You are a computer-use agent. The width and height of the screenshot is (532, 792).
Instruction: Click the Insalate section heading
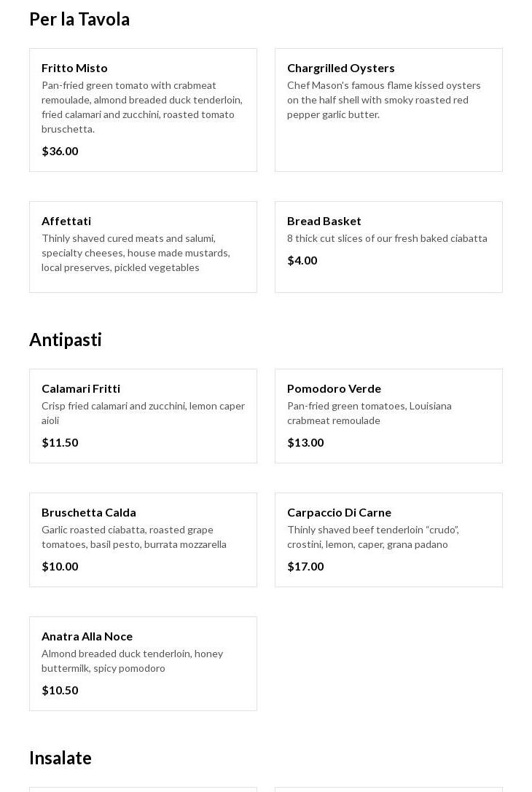[x=60, y=758]
